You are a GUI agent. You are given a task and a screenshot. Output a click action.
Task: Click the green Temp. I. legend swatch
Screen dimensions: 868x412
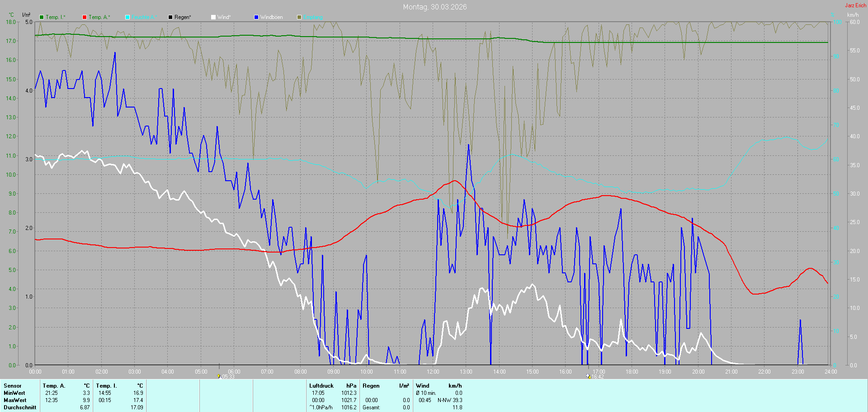coord(42,17)
